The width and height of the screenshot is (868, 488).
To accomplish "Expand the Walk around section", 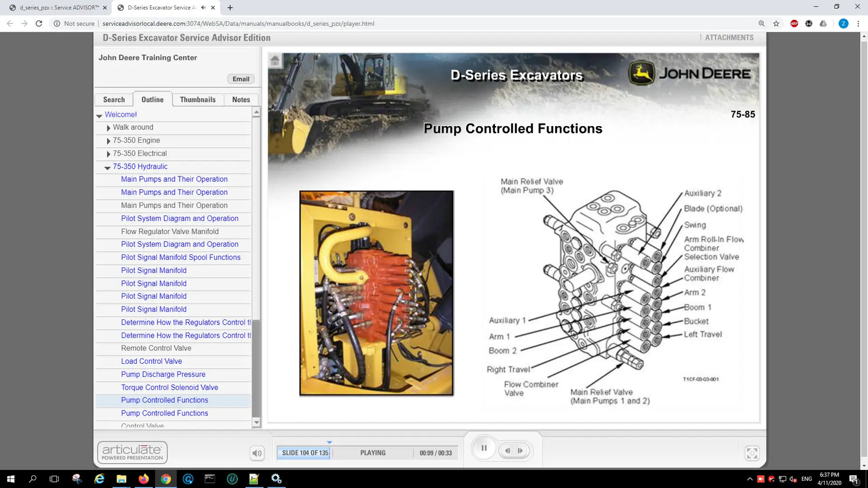I will coord(108,128).
